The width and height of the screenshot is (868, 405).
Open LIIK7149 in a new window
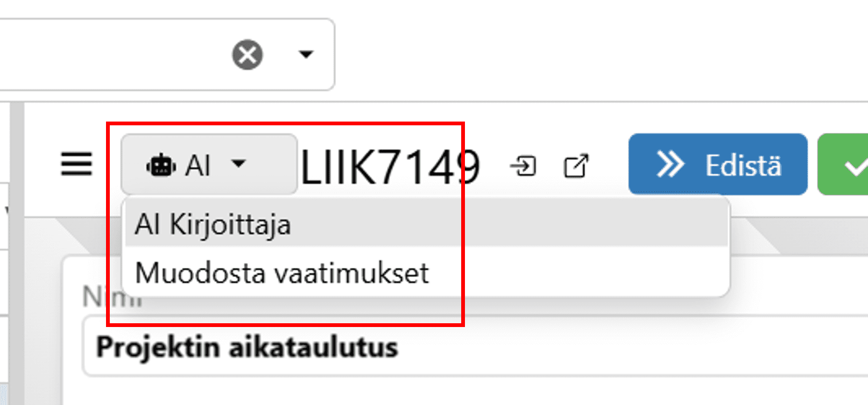coord(576,166)
